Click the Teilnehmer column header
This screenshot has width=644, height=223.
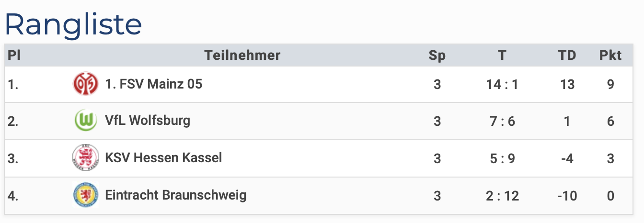(242, 56)
